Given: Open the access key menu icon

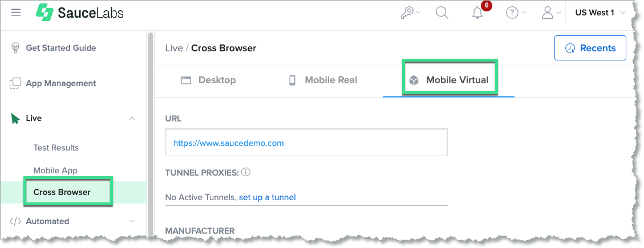Looking at the screenshot, I should [410, 13].
